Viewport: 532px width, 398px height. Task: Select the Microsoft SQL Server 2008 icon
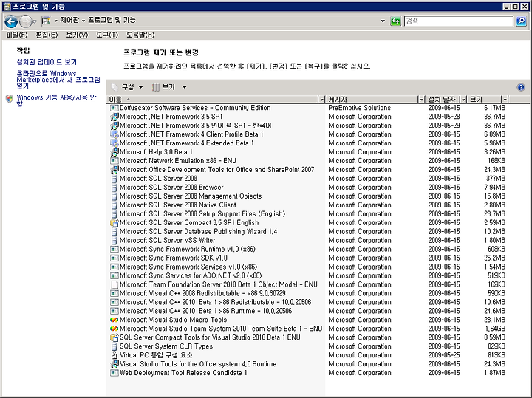pos(115,178)
